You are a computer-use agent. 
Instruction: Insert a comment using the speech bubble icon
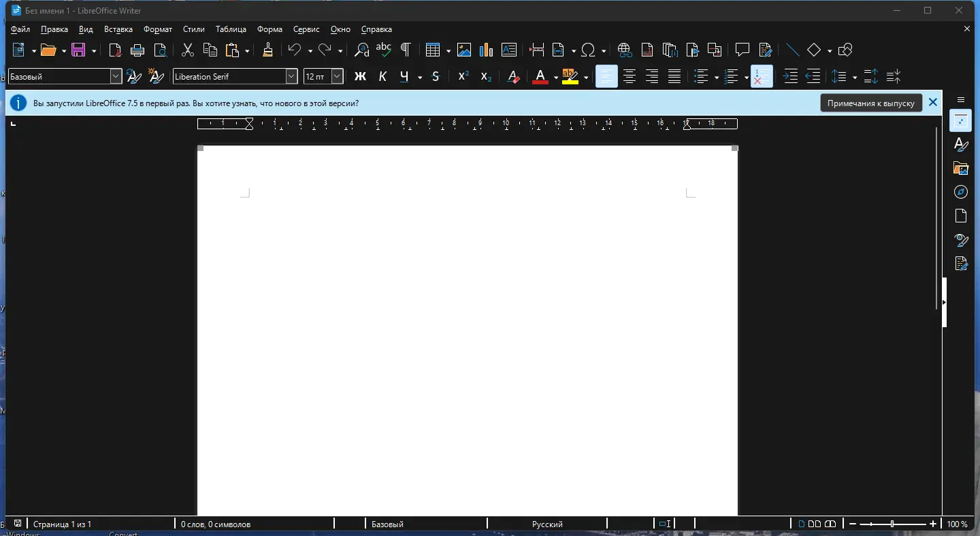point(742,50)
